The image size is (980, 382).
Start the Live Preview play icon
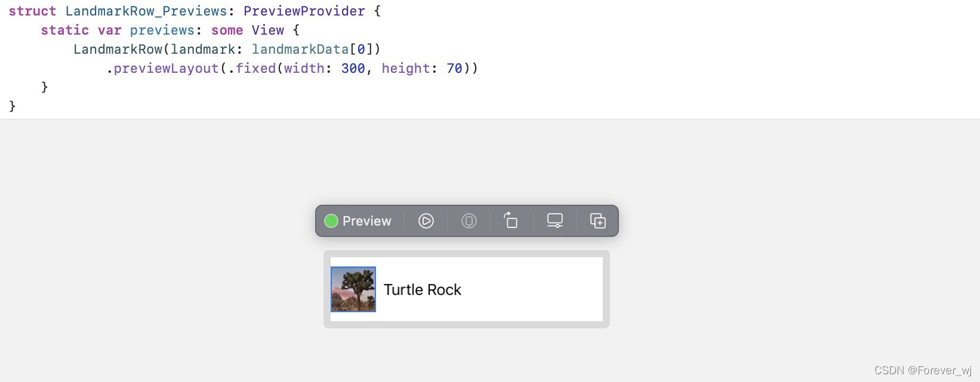click(x=426, y=221)
